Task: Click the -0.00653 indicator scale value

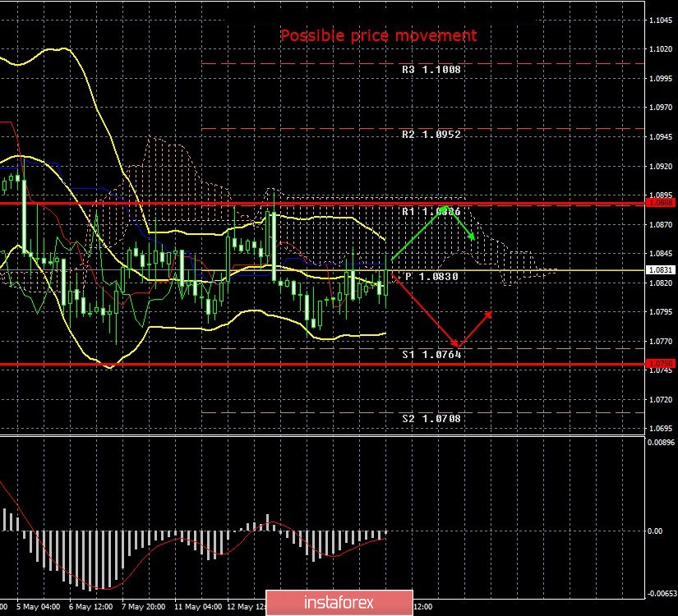Action: [x=661, y=594]
